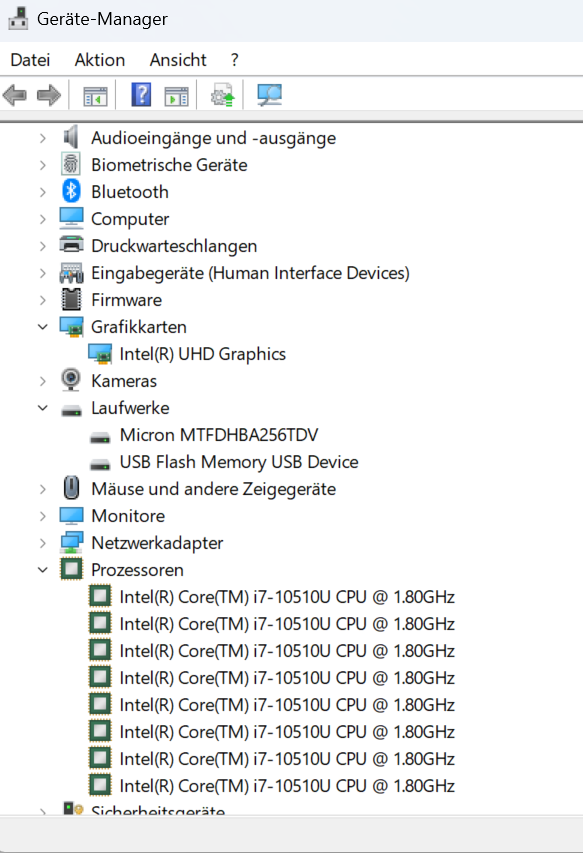Screen dimensions: 583x853
Task: Collapse the Laufwerke category
Action: (42, 407)
